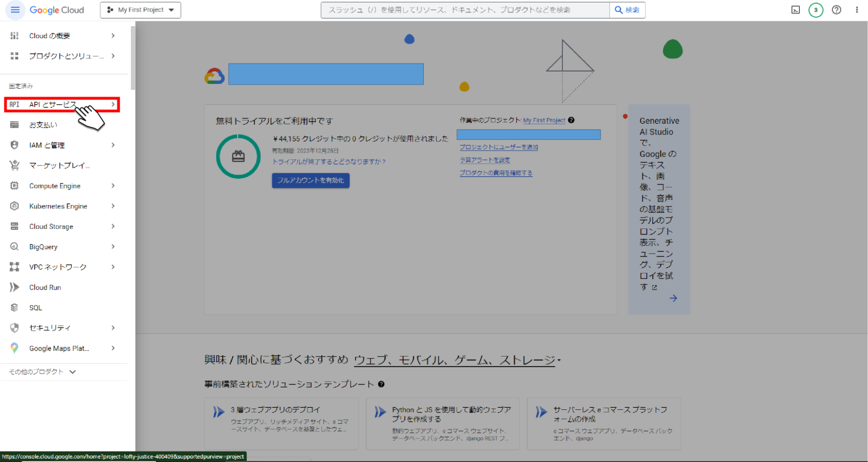Focus the resource search field

click(465, 10)
